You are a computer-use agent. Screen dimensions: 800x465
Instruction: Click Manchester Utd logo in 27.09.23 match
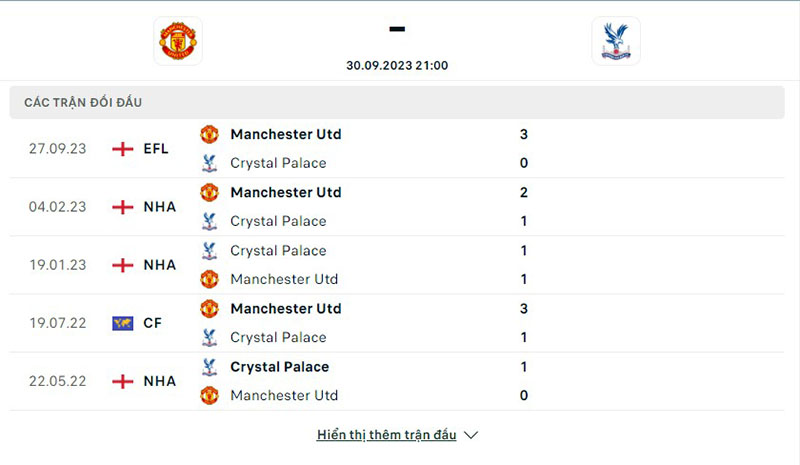click(209, 134)
